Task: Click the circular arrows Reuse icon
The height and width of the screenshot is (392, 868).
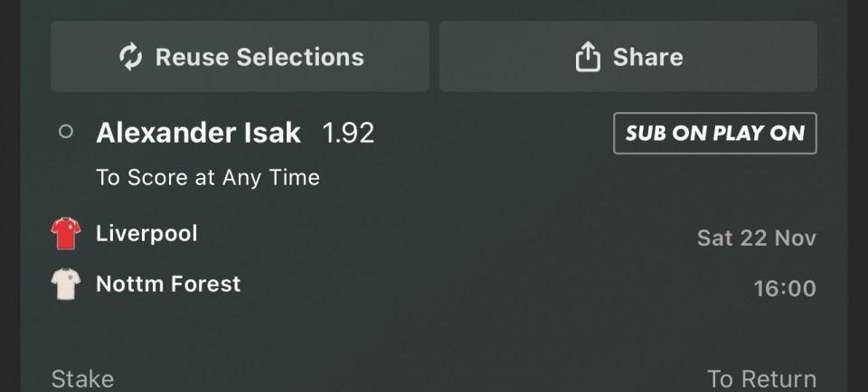Action: (x=131, y=57)
